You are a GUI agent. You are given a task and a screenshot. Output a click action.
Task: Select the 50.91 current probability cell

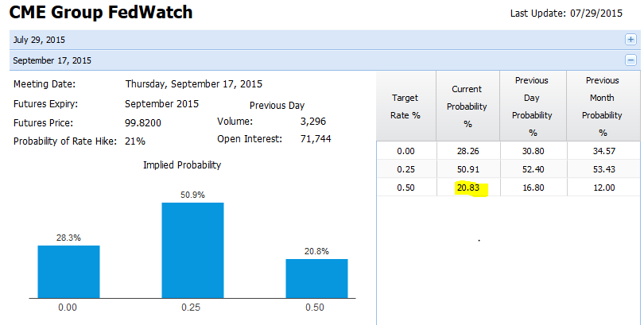point(467,169)
